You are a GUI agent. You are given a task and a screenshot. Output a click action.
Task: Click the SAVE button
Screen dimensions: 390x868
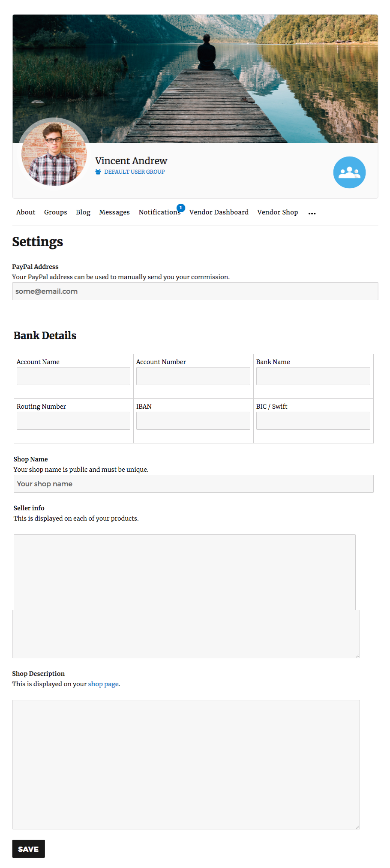(x=28, y=849)
